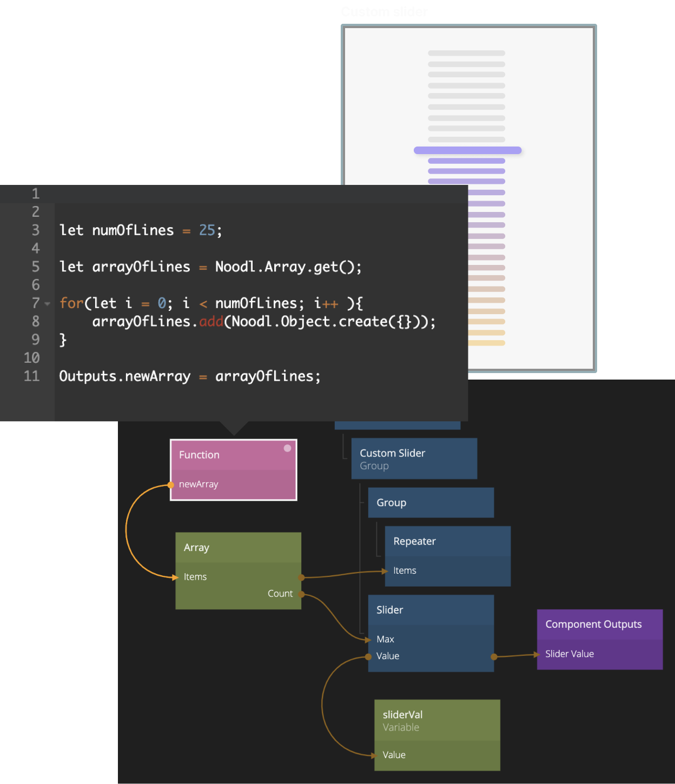675x784 pixels.
Task: Collapse the for loop at line 7
Action: [x=48, y=304]
